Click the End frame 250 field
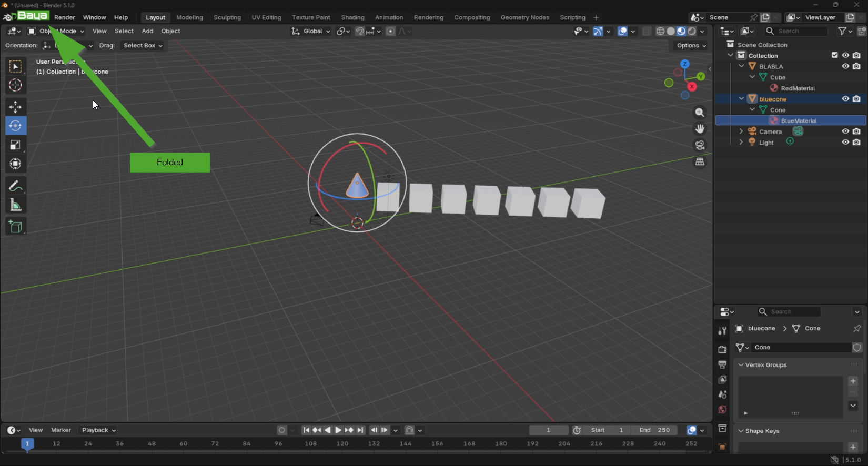Screen dimensions: 868x466 pos(654,430)
